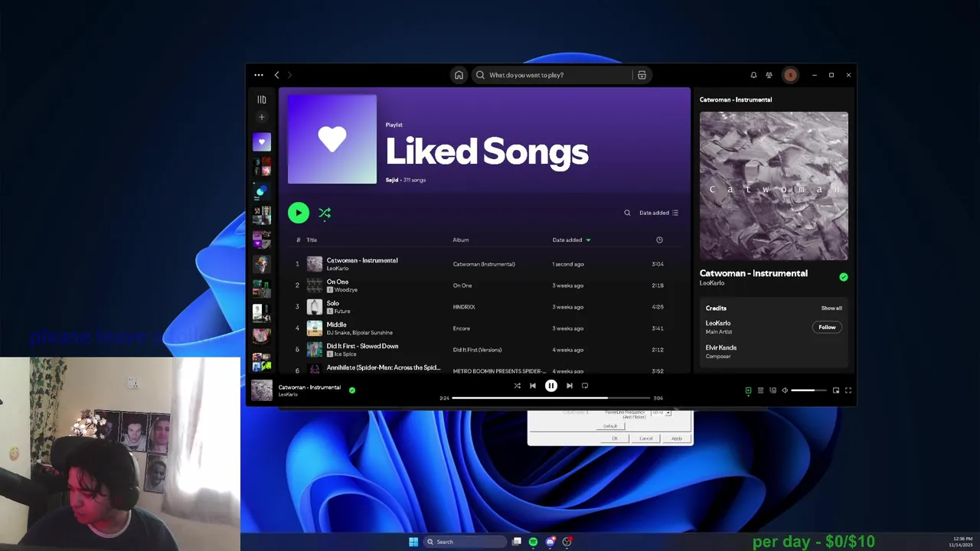The image size is (980, 551).
Task: Open OBS from the taskbar
Action: (567, 542)
